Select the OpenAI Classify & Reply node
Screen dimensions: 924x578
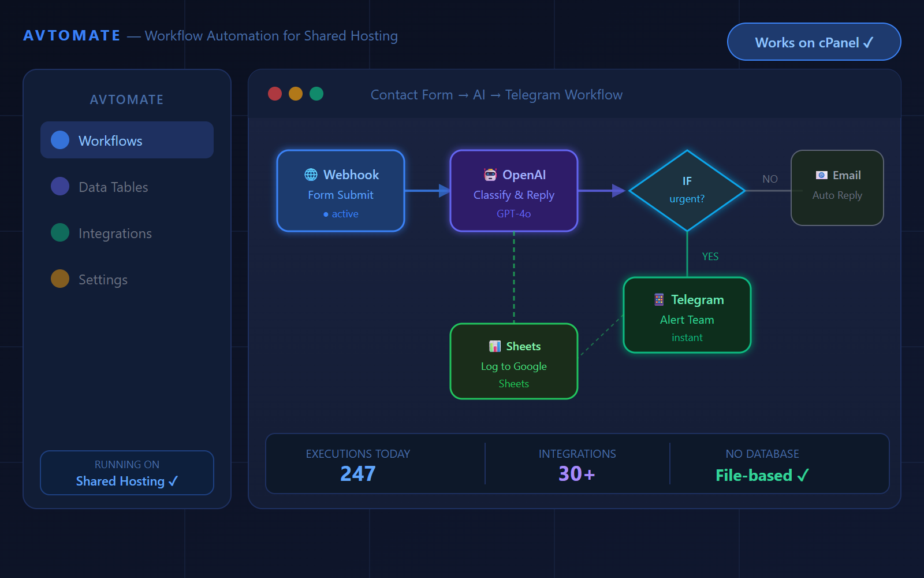(x=514, y=191)
